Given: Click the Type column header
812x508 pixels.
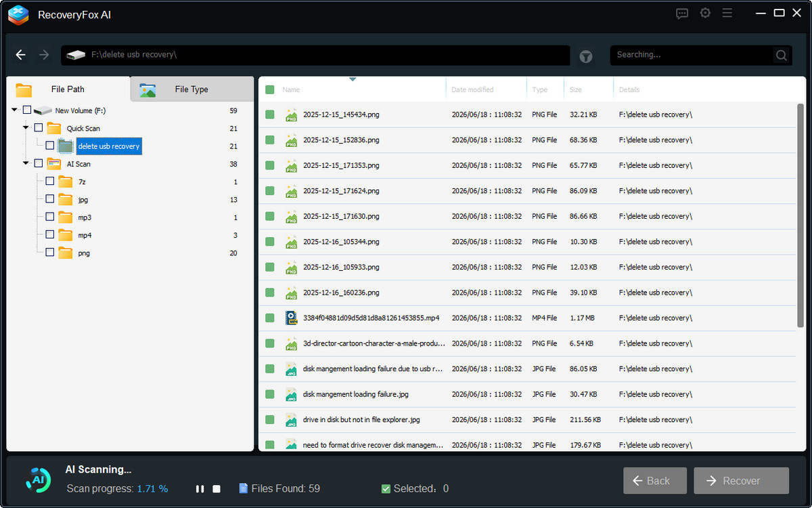Looking at the screenshot, I should tap(545, 89).
